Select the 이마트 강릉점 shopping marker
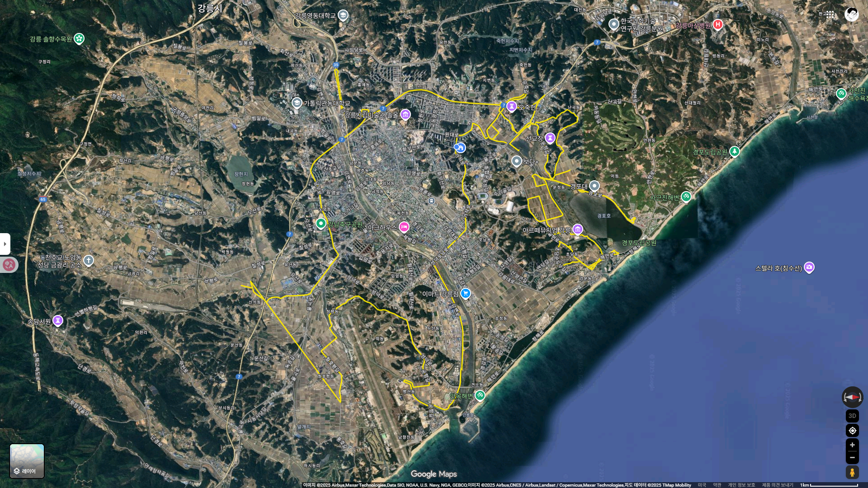This screenshot has height=488, width=868. click(x=466, y=294)
